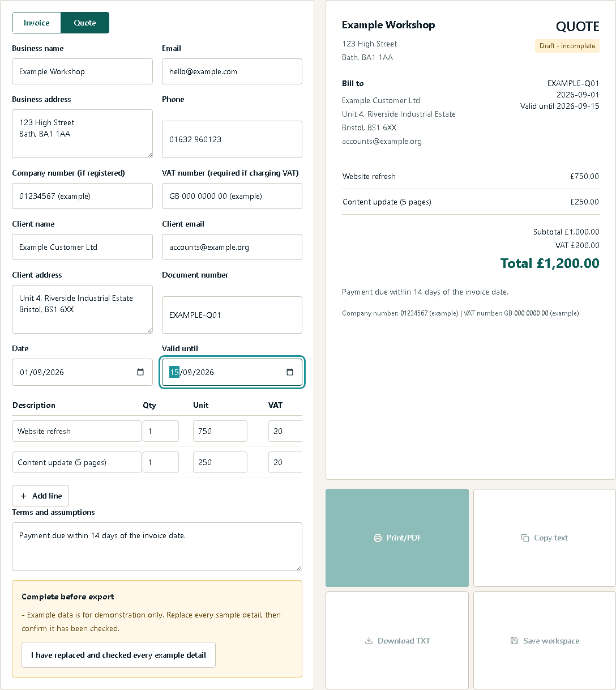Image resolution: width=616 pixels, height=690 pixels.
Task: Click into the Email field hello@example.com
Action: point(232,71)
